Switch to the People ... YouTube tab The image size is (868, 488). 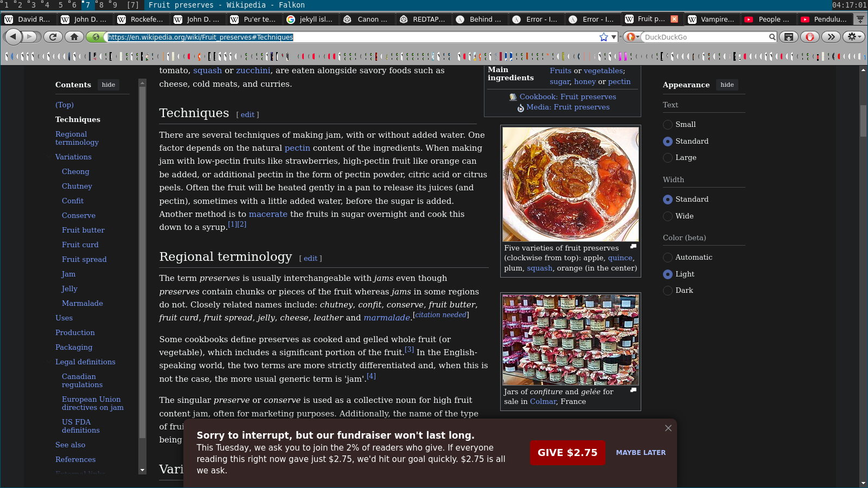[769, 19]
